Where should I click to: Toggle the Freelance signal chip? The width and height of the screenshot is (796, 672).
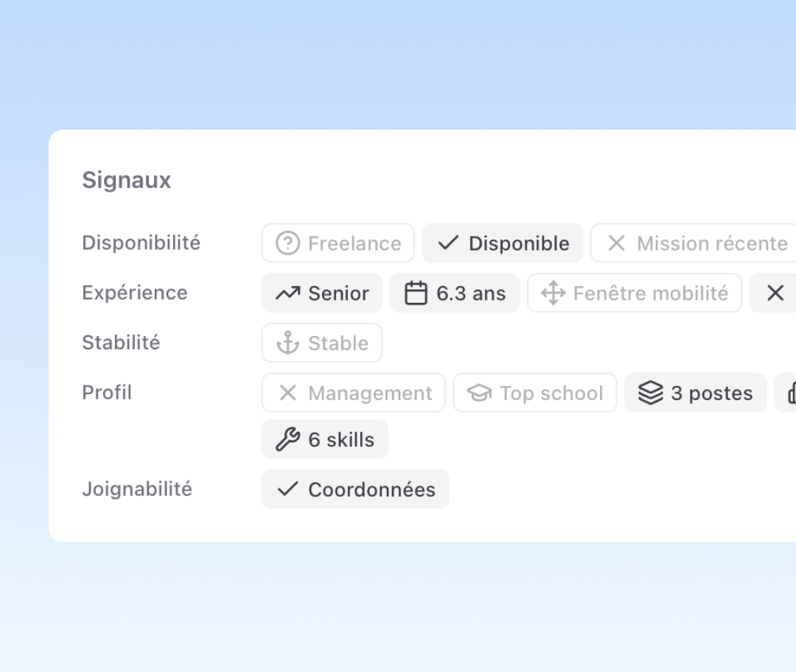tap(338, 243)
